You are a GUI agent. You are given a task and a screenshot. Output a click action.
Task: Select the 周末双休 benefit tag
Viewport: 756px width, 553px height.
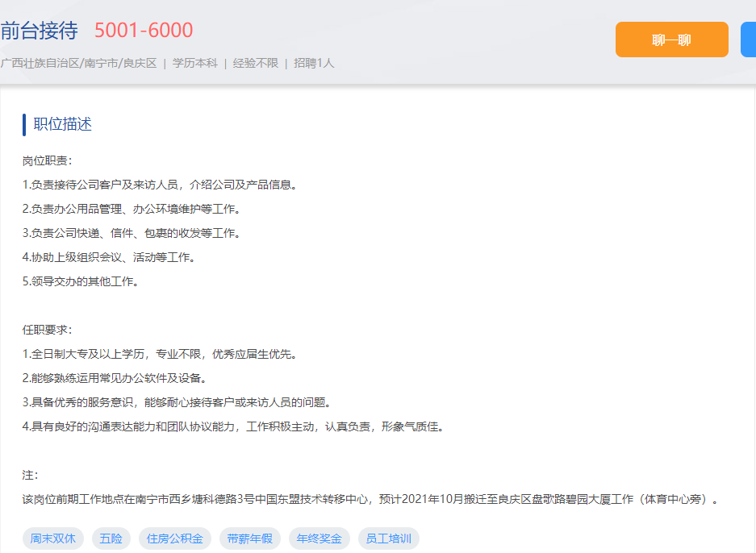tap(53, 538)
